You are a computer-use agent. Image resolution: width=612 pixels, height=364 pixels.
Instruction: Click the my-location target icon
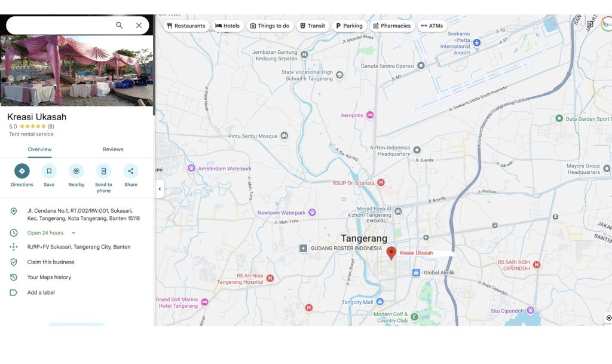[608, 319]
